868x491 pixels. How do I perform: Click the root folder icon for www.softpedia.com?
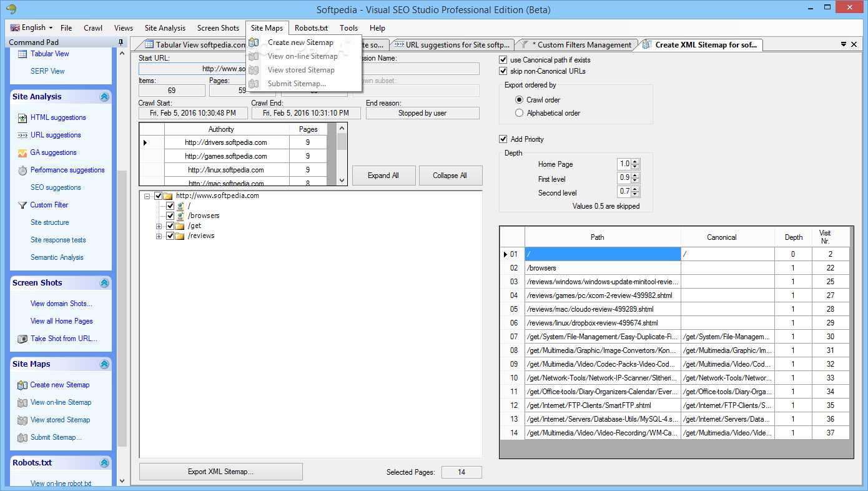(168, 196)
